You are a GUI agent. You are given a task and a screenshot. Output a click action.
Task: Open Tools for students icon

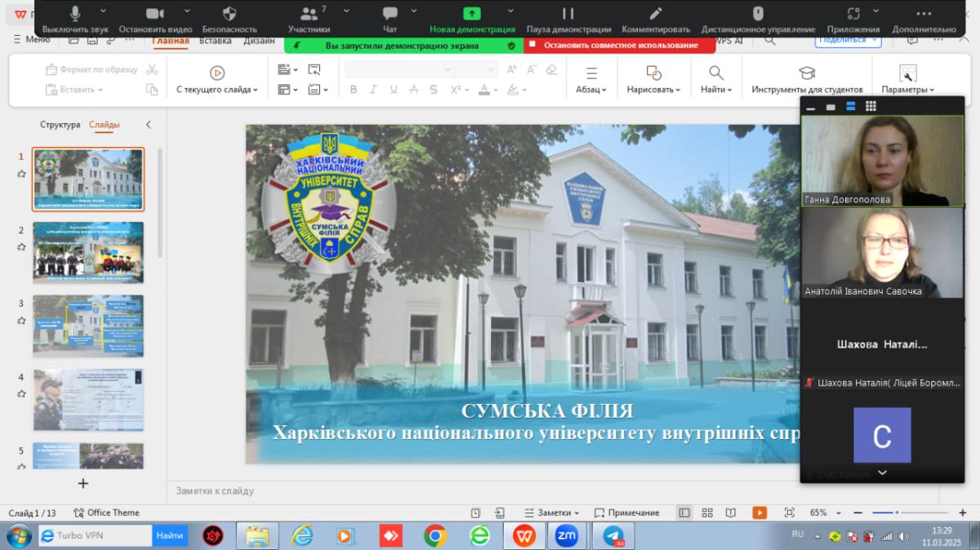point(806,73)
